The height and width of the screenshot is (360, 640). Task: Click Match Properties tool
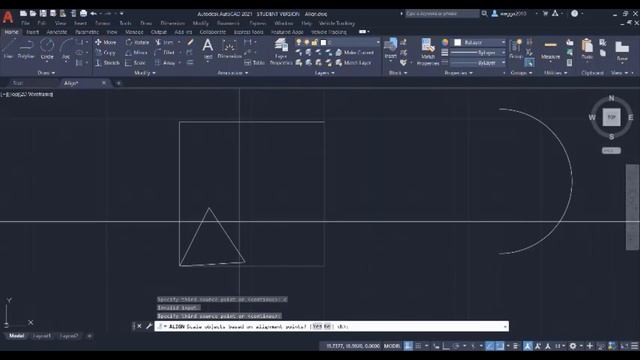tap(428, 51)
